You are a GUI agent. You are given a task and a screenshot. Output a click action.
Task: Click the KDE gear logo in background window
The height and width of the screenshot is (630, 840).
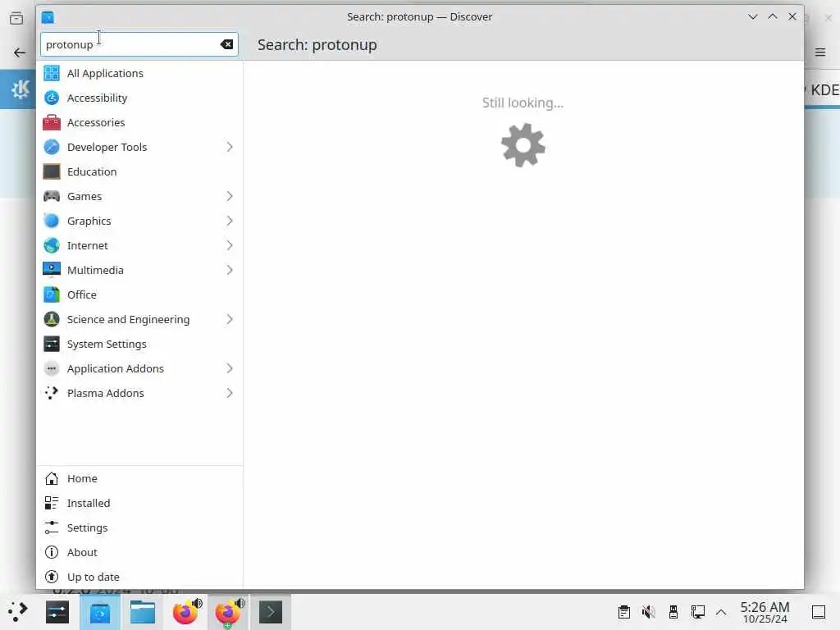[21, 89]
